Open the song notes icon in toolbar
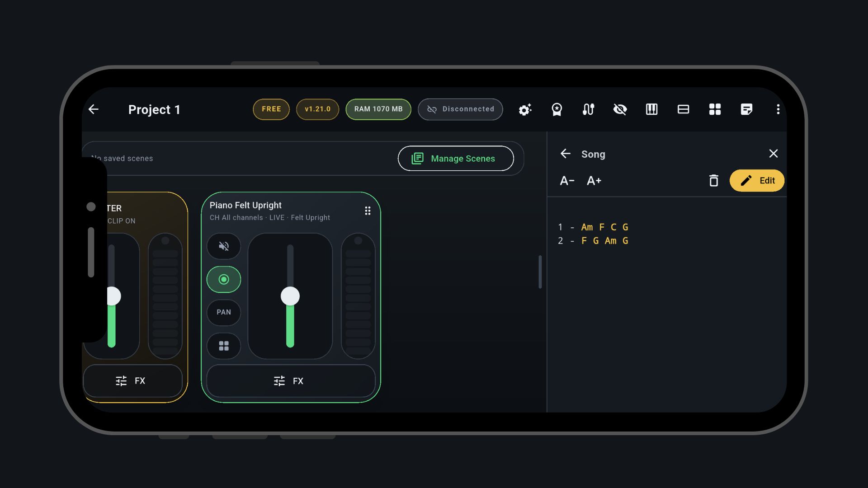Image resolution: width=868 pixels, height=488 pixels. (x=746, y=109)
